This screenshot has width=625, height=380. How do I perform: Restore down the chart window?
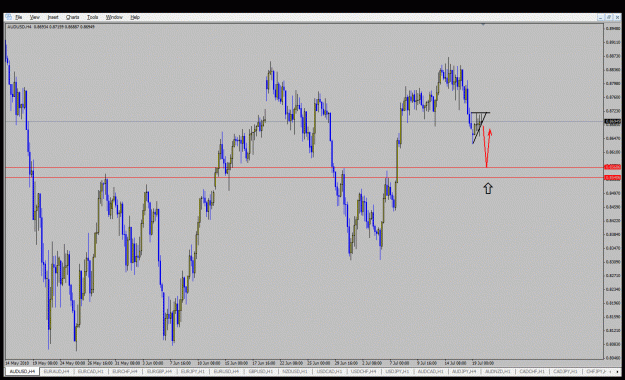(x=609, y=17)
